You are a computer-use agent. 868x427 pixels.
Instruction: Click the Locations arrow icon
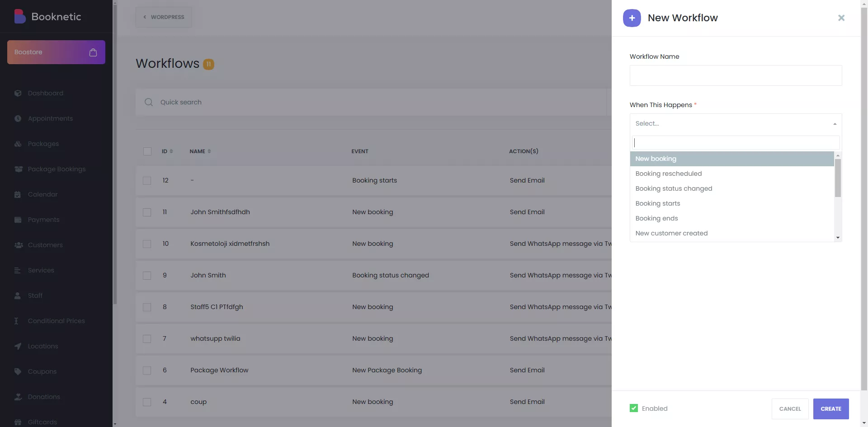(18, 346)
